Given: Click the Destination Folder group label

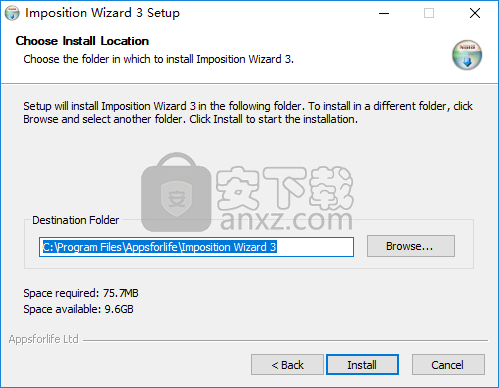Looking at the screenshot, I should click(x=76, y=220).
